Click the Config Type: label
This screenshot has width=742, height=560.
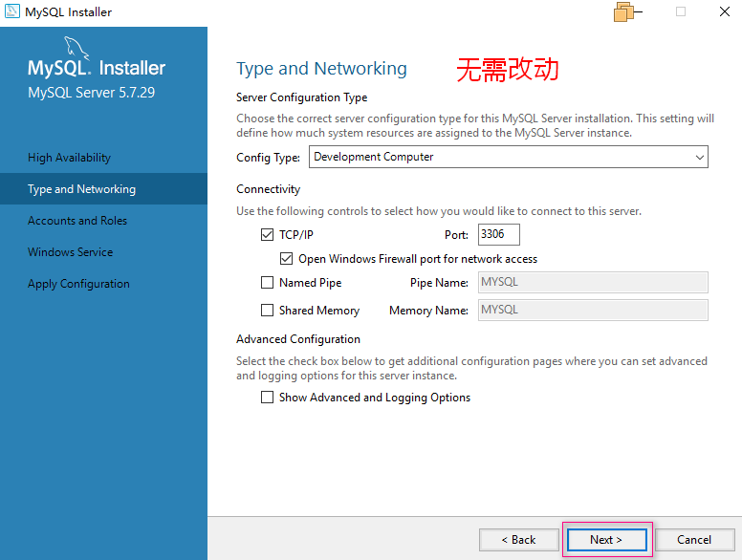click(x=269, y=158)
